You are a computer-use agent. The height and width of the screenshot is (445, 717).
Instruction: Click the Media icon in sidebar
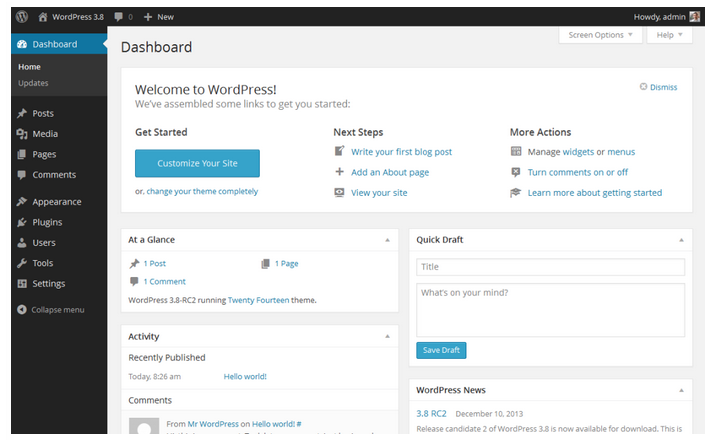[22, 134]
